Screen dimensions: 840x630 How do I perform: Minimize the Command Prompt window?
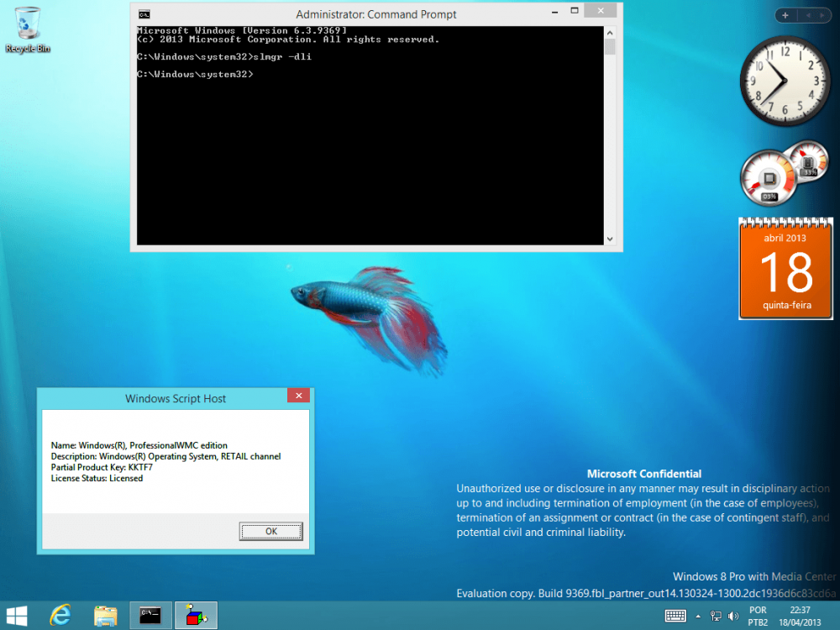555,11
